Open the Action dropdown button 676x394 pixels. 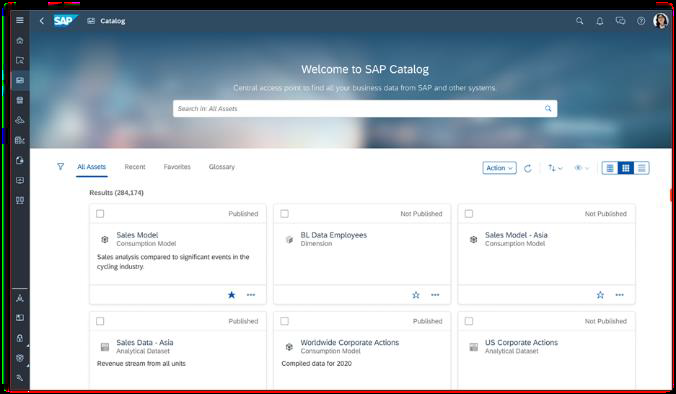[499, 168]
